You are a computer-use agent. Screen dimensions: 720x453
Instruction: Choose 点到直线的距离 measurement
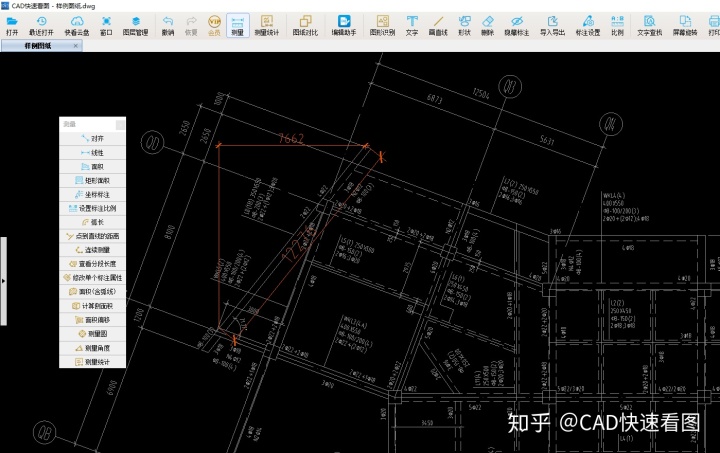point(92,236)
